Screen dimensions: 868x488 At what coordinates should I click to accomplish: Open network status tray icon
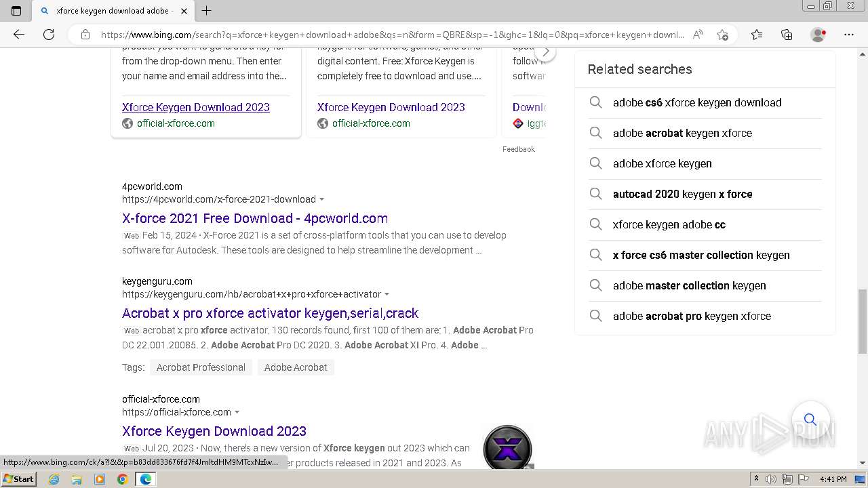787,479
